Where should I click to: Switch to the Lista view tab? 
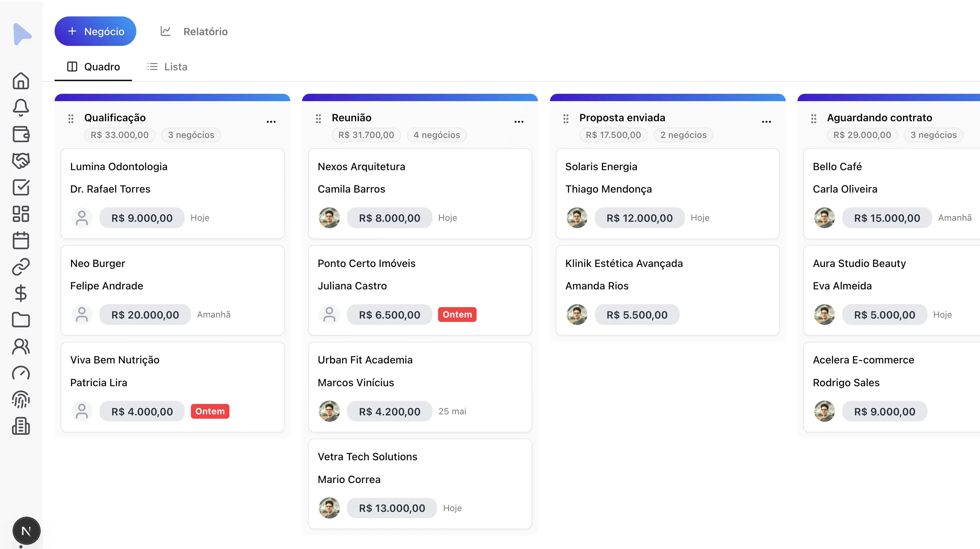[167, 67]
